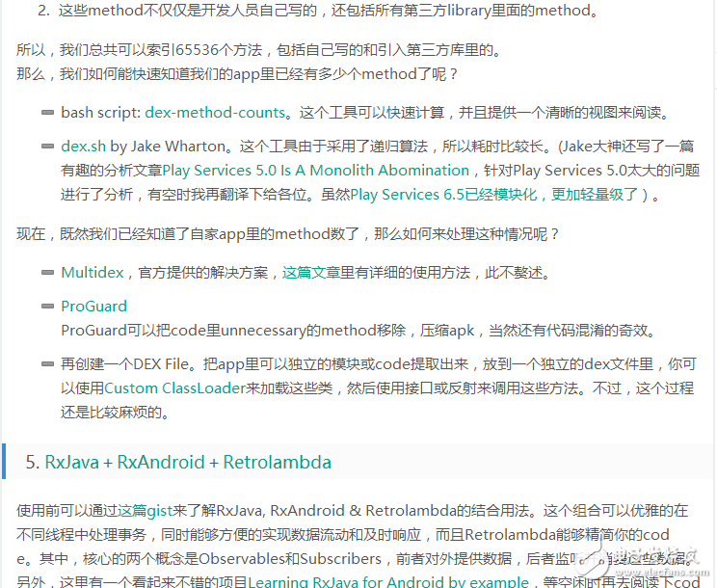This screenshot has width=717, height=588.
Task: Click the text 更加轻量级了
Action: point(594,195)
